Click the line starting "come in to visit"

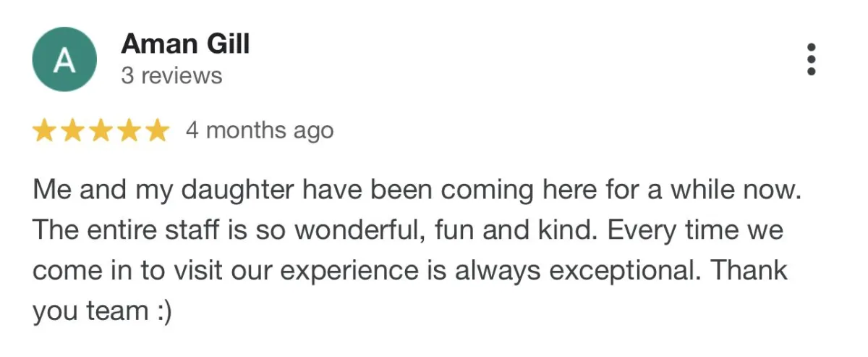410,272
